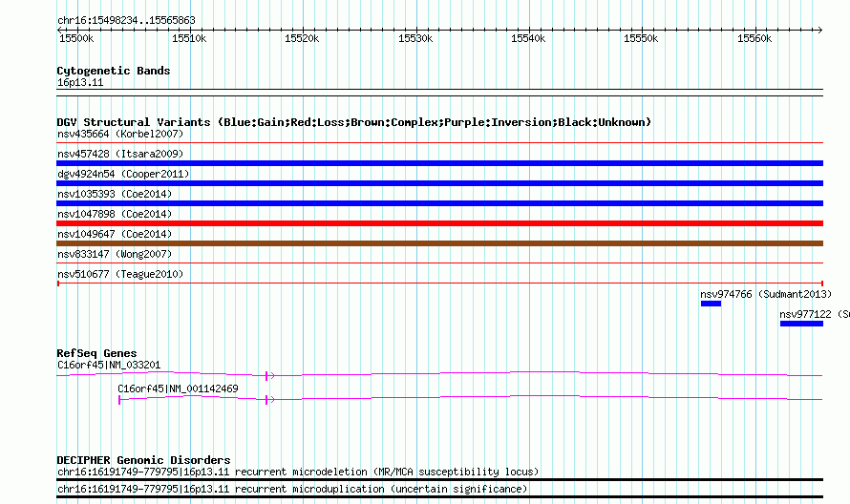Click the 15510k ruler tick label

point(189,38)
